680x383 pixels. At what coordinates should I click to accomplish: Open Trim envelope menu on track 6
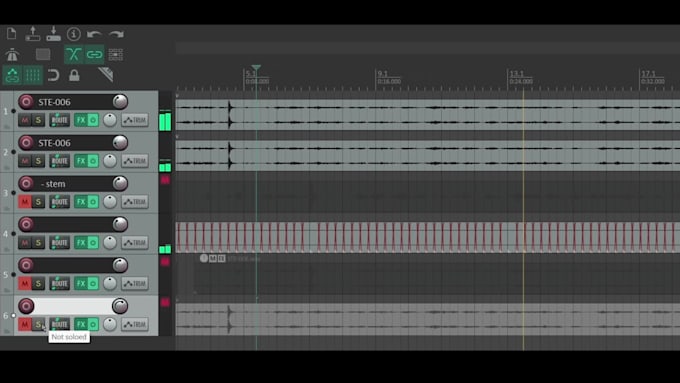click(135, 324)
